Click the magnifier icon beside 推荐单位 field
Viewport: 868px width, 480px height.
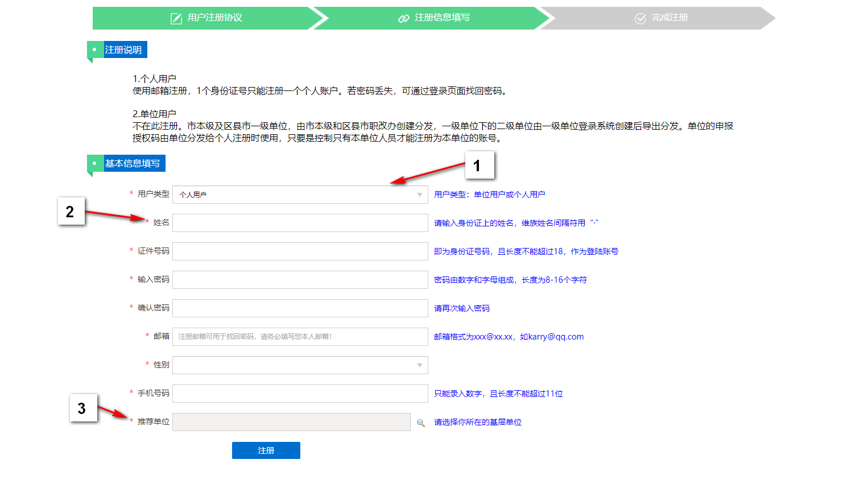pyautogui.click(x=421, y=423)
